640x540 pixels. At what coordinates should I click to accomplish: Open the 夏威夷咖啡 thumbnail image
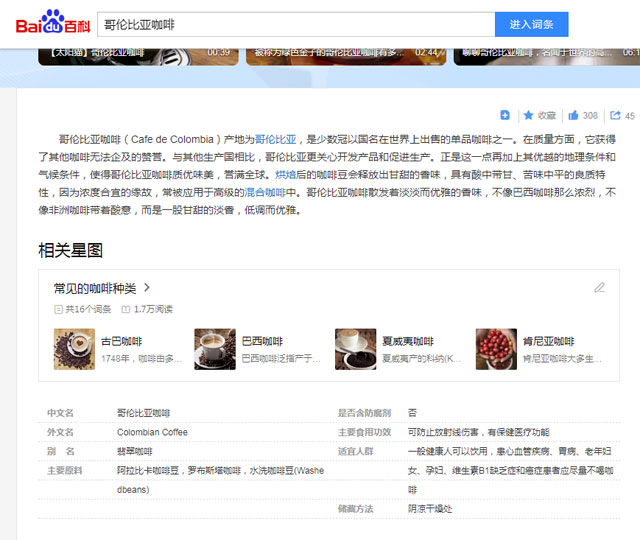click(x=356, y=349)
